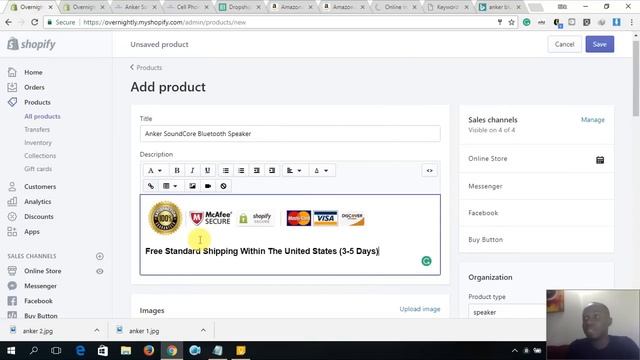The image size is (640, 360).
Task: Indent the description text
Action: click(x=272, y=171)
